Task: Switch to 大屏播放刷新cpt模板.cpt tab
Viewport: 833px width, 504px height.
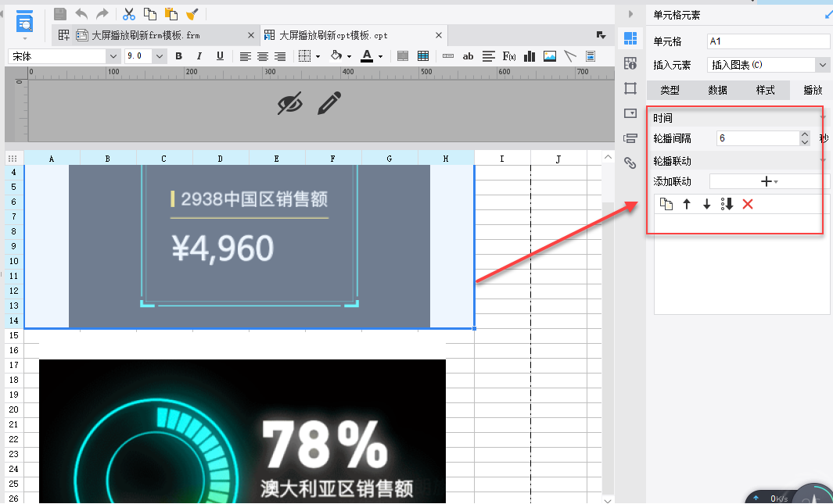Action: click(333, 35)
